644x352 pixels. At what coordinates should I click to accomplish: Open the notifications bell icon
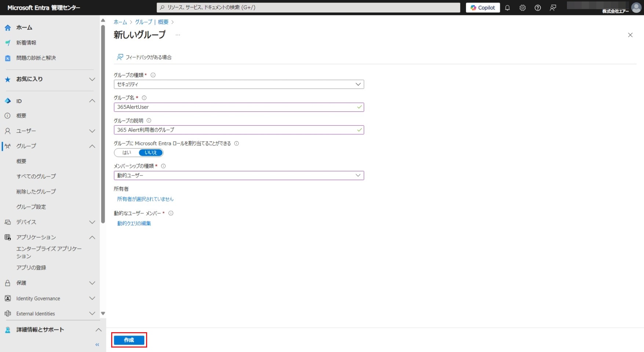[x=507, y=8]
